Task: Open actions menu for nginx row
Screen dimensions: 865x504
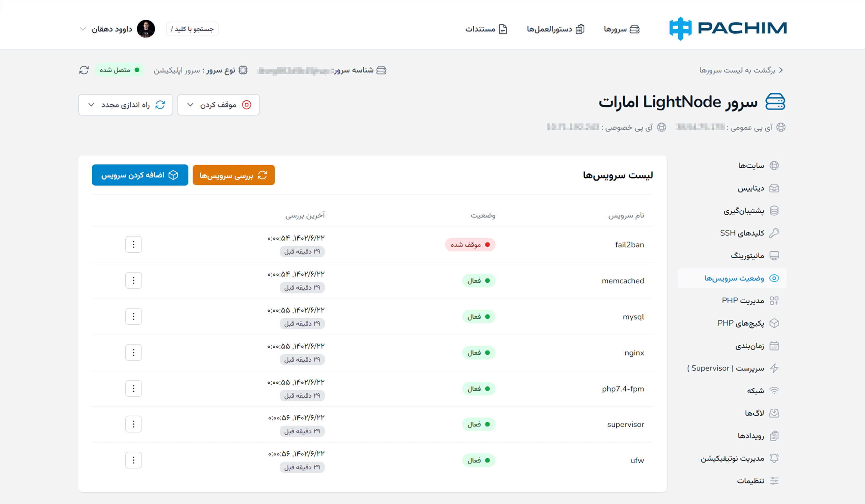Action: pos(134,352)
